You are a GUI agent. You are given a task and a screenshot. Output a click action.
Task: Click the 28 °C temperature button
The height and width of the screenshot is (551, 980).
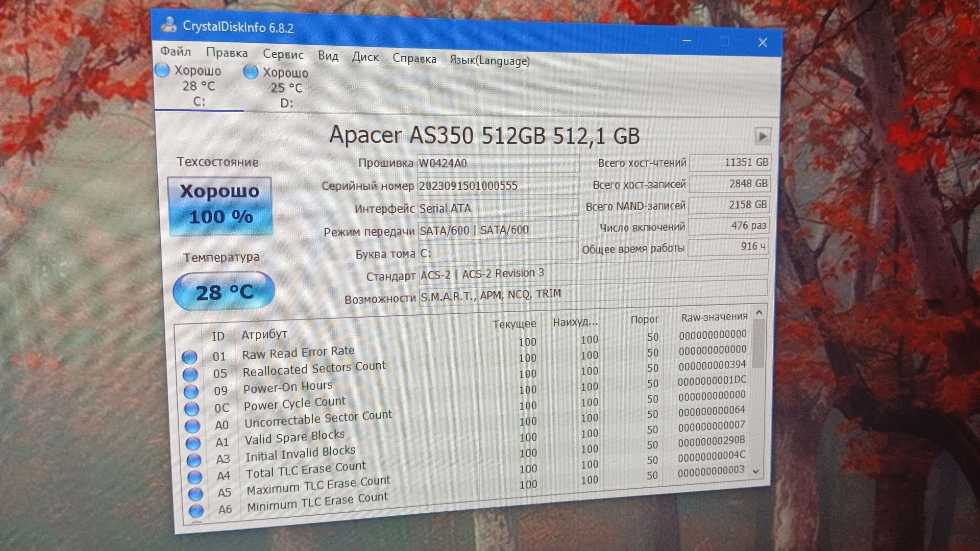pyautogui.click(x=224, y=291)
